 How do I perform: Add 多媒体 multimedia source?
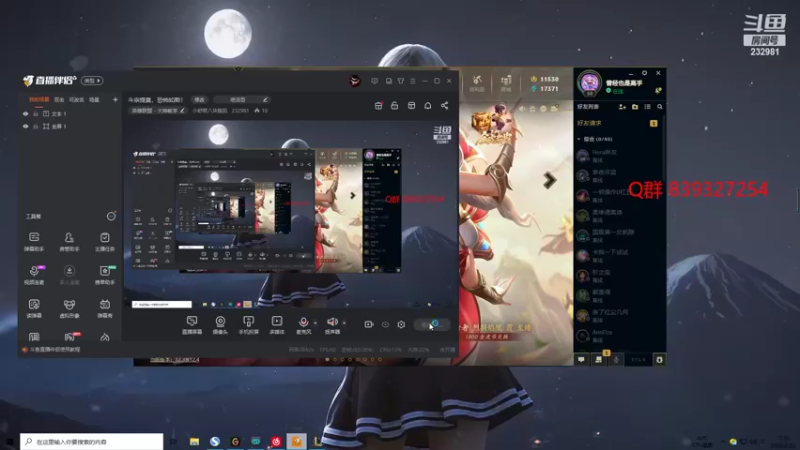pos(277,324)
